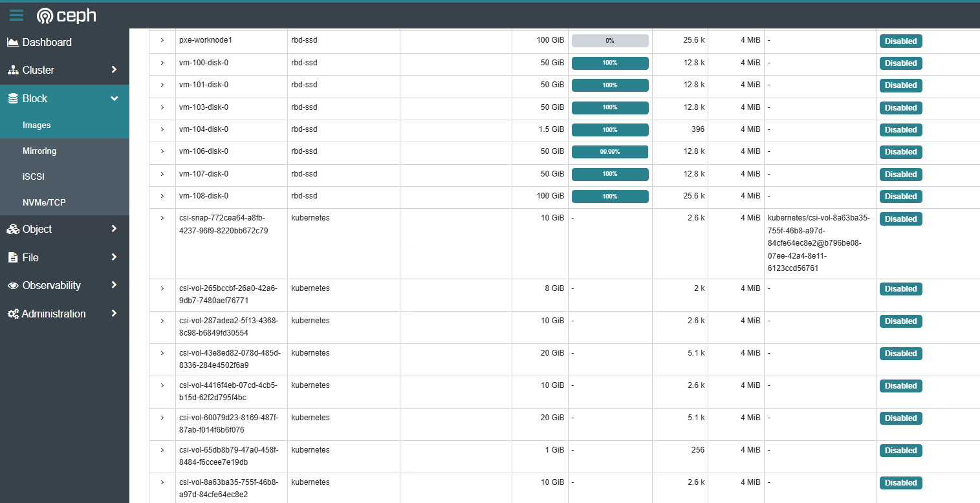Click the Ceph logo

[x=66, y=16]
